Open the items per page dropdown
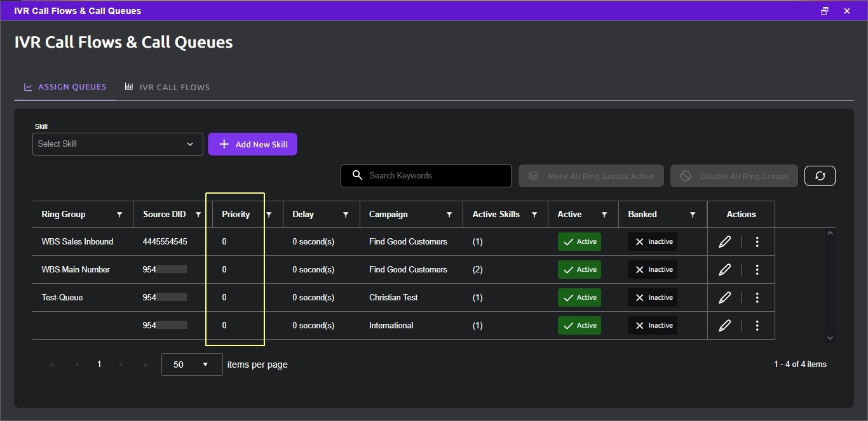 192,364
